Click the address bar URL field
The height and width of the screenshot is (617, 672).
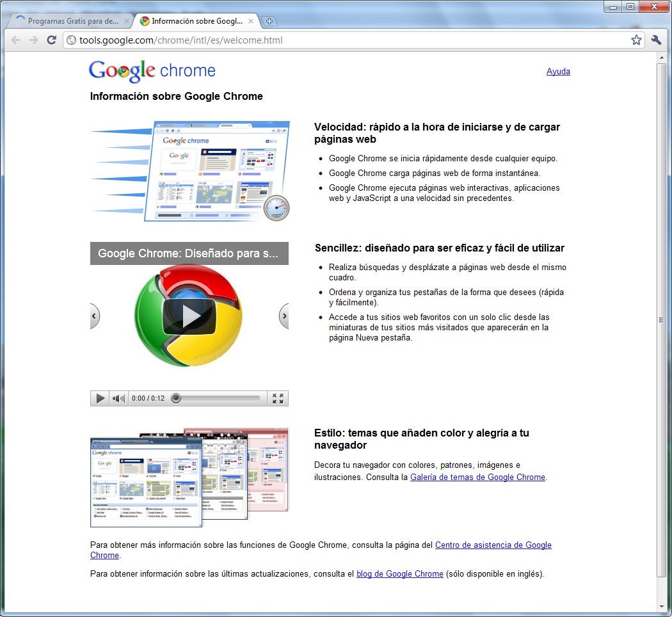point(353,40)
